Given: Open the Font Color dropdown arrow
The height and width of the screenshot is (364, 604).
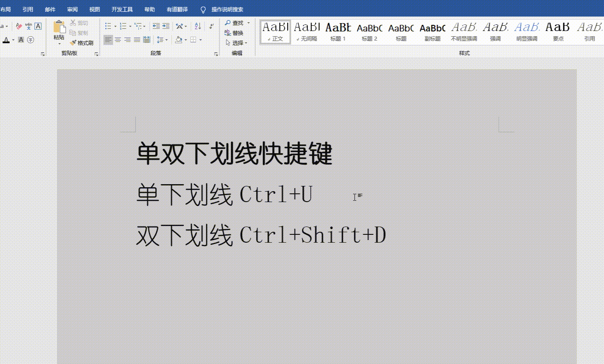Looking at the screenshot, I should pyautogui.click(x=13, y=40).
